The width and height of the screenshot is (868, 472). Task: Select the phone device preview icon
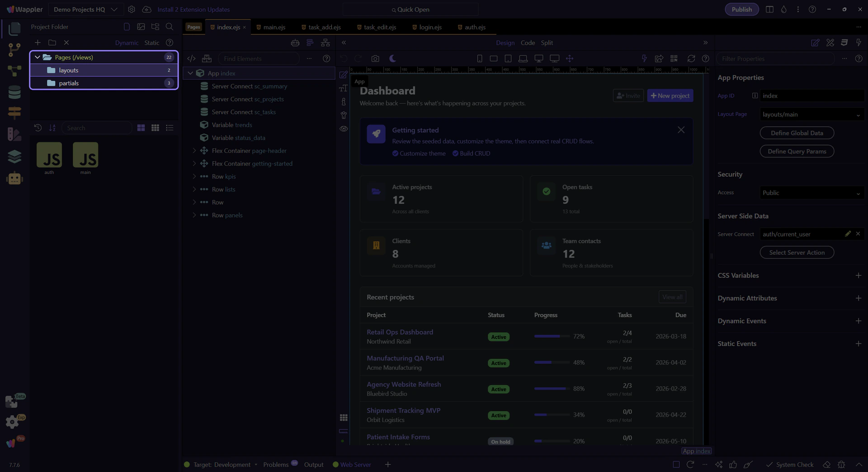(480, 58)
